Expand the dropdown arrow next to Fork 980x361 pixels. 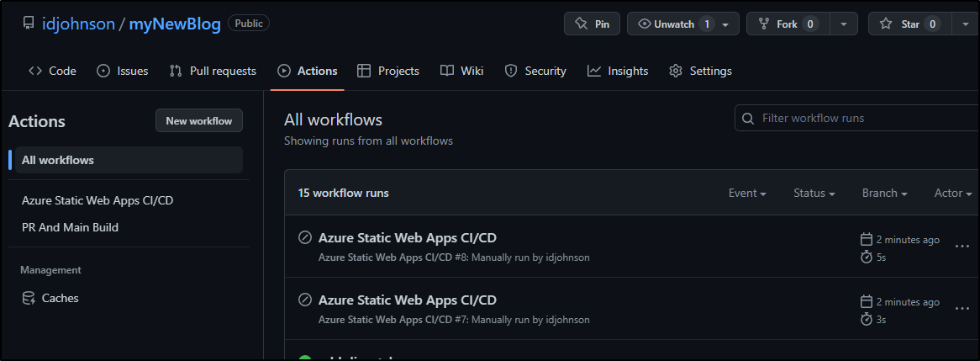pyautogui.click(x=844, y=24)
